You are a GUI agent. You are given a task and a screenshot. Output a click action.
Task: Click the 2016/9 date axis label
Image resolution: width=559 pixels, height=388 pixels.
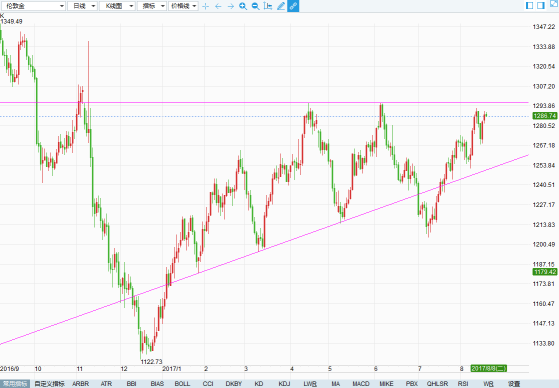click(10, 368)
